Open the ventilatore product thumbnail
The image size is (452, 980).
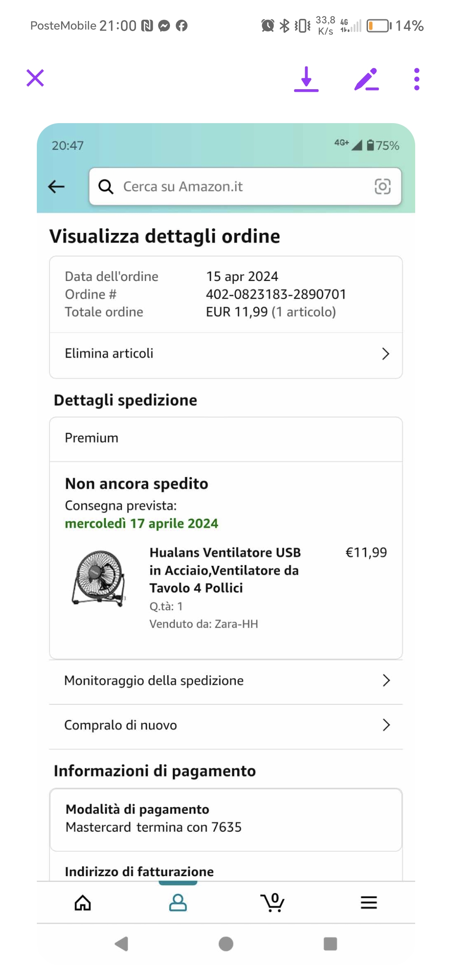(99, 578)
